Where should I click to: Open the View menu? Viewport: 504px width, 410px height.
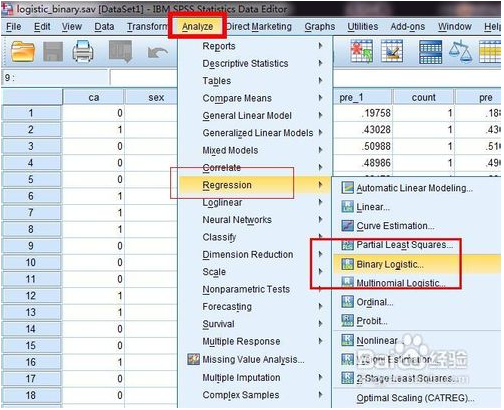tap(71, 27)
